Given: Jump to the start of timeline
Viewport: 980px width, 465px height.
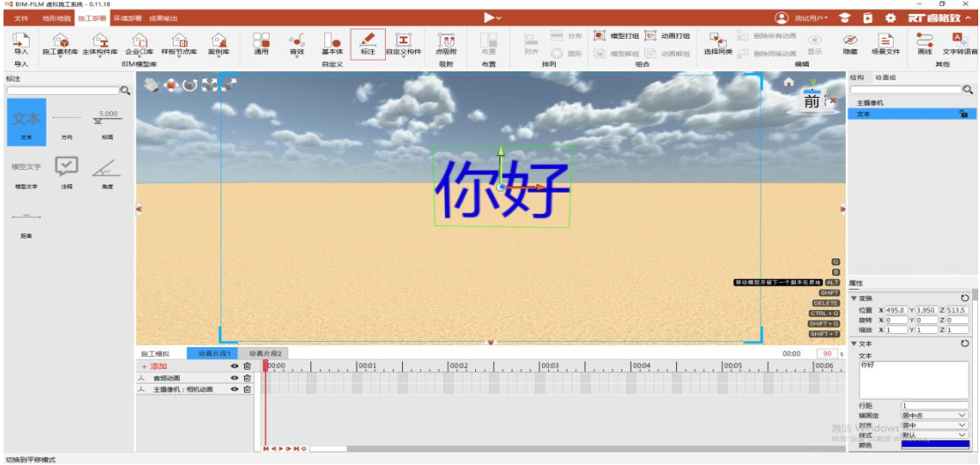Looking at the screenshot, I should pos(266,448).
